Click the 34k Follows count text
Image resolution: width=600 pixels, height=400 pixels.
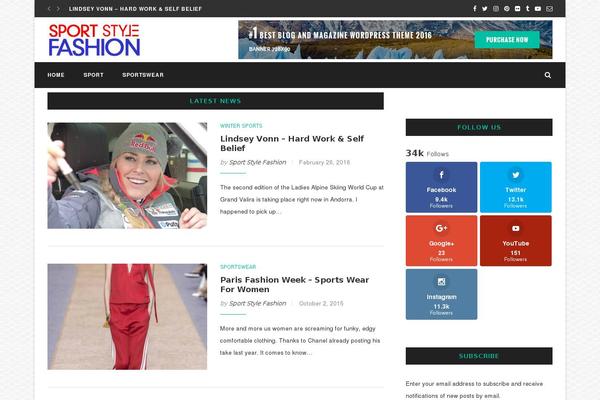click(x=427, y=153)
